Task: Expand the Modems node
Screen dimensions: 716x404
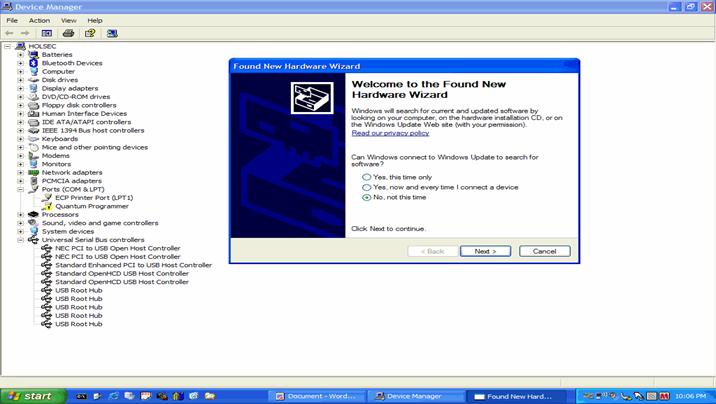Action: pos(21,156)
